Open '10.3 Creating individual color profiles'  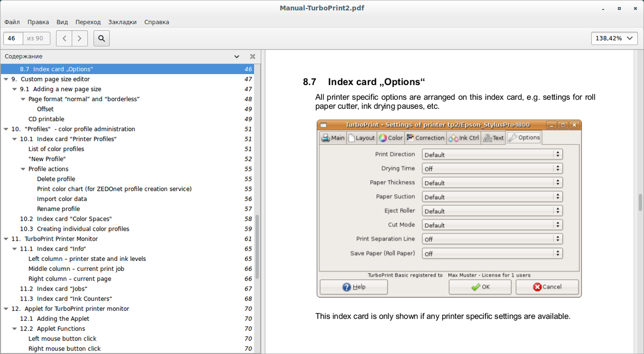(74, 229)
